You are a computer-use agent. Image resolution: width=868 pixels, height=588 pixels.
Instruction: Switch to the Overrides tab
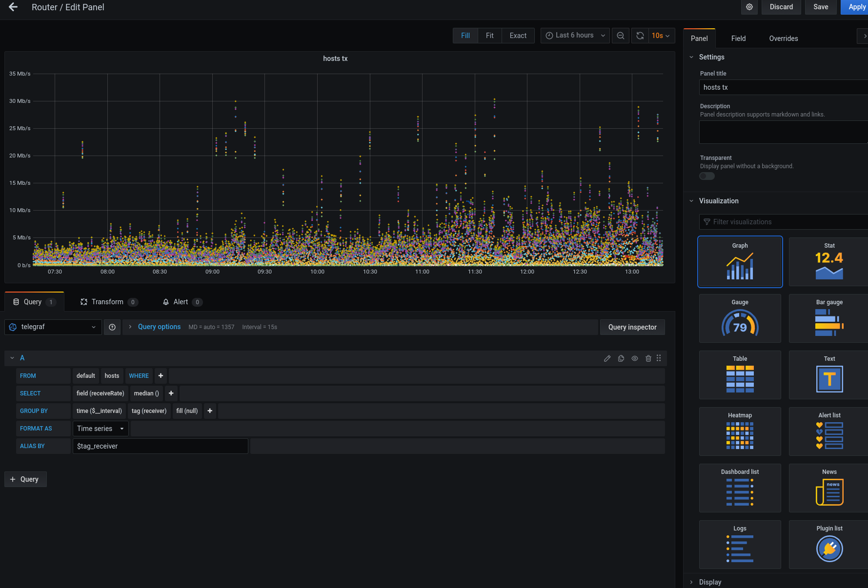click(x=784, y=39)
